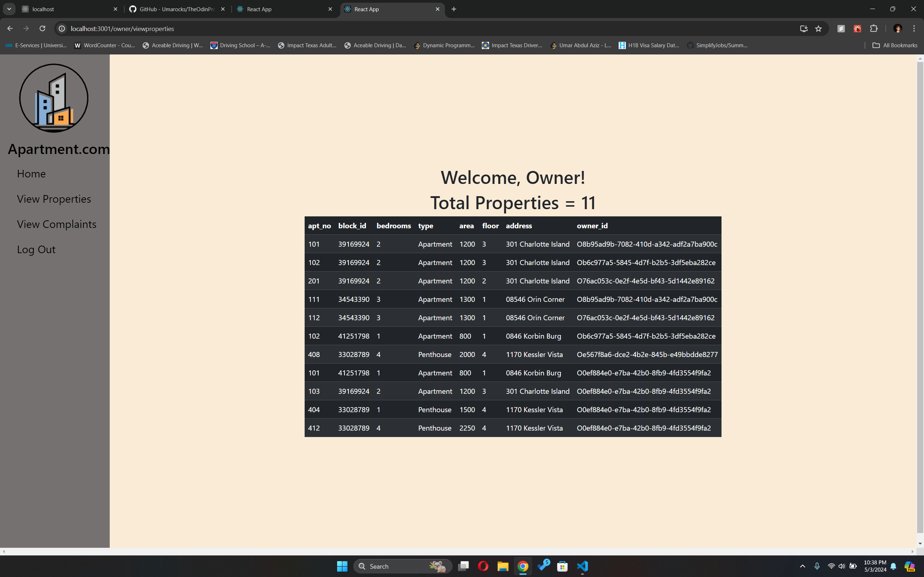The width and height of the screenshot is (924, 577).
Task: Launch Opera browser from taskbar
Action: click(483, 566)
